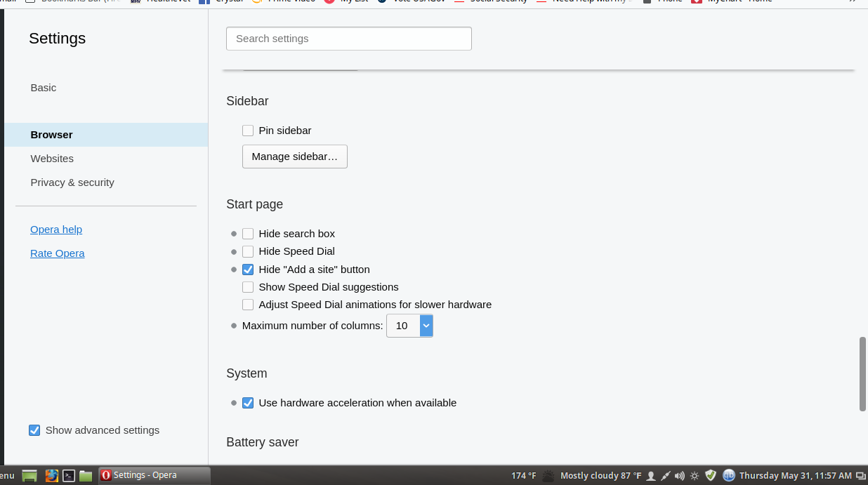Click the settings page vertical scrollbar

863,373
